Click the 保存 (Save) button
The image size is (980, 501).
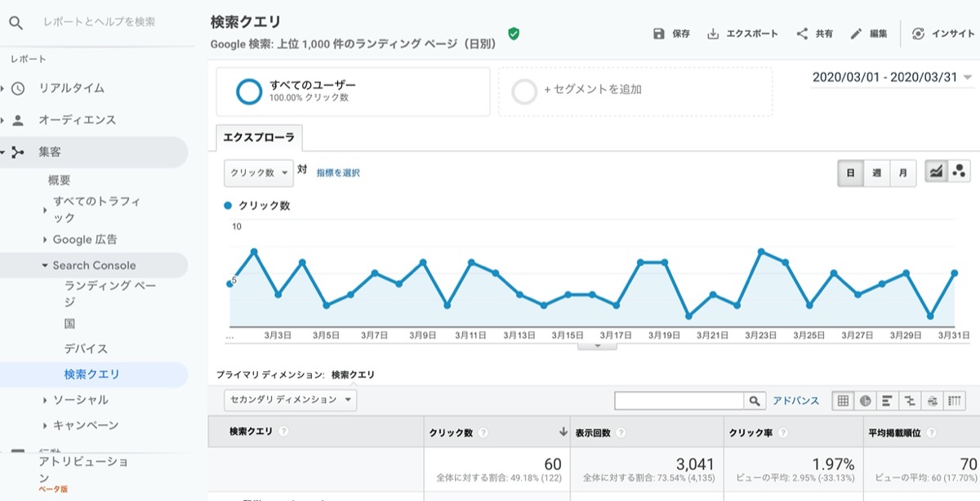(671, 34)
